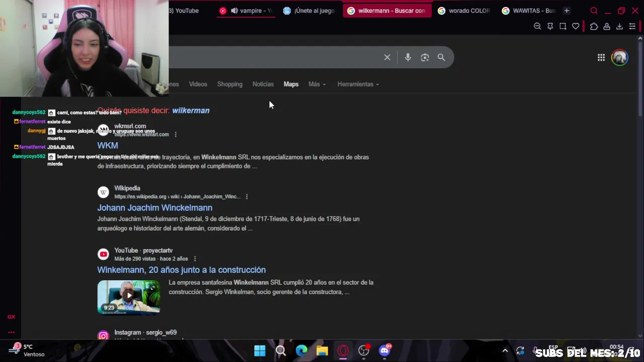
Task: Click the GX icon on the left sidebar
Action: click(x=11, y=317)
